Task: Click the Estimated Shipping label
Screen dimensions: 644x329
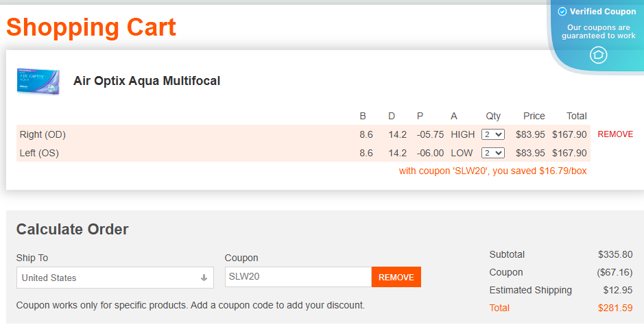Action: 530,290
